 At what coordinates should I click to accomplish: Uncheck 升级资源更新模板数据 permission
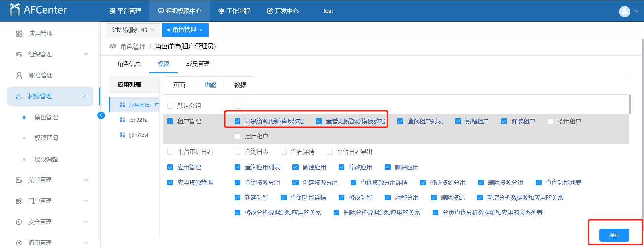(237, 121)
